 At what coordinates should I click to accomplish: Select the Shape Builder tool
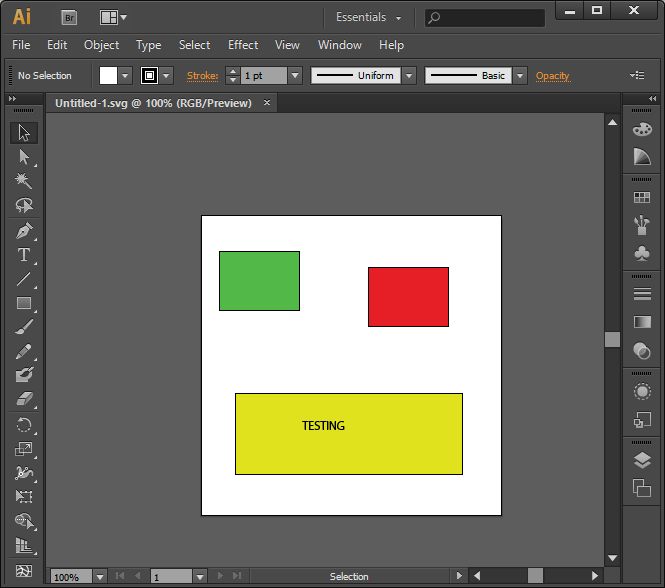(x=24, y=521)
